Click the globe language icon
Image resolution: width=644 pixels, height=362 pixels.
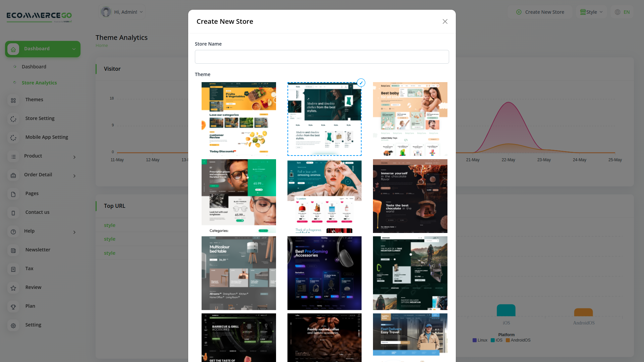coord(618,12)
